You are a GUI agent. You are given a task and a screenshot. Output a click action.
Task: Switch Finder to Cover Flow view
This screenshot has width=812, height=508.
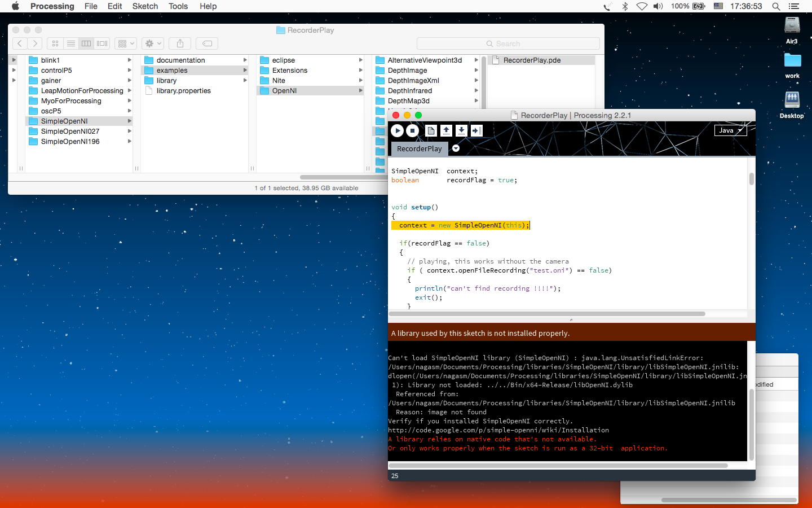coord(102,43)
